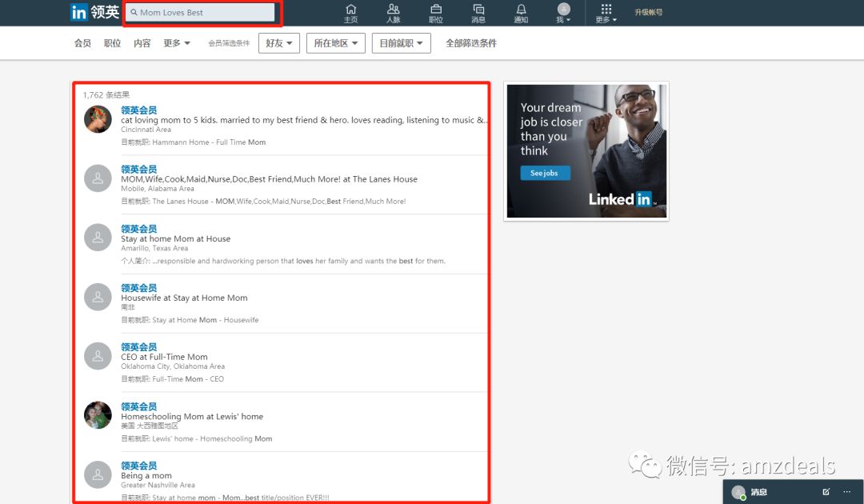The height and width of the screenshot is (504, 864).
Task: Click the Mom Loves Best search field
Action: point(203,13)
